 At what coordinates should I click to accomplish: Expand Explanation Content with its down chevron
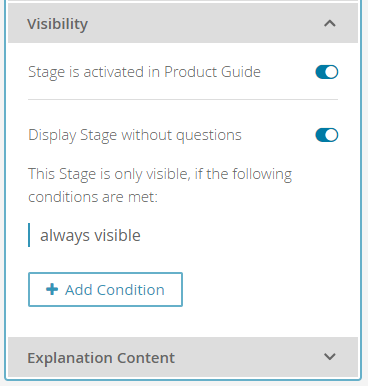330,357
